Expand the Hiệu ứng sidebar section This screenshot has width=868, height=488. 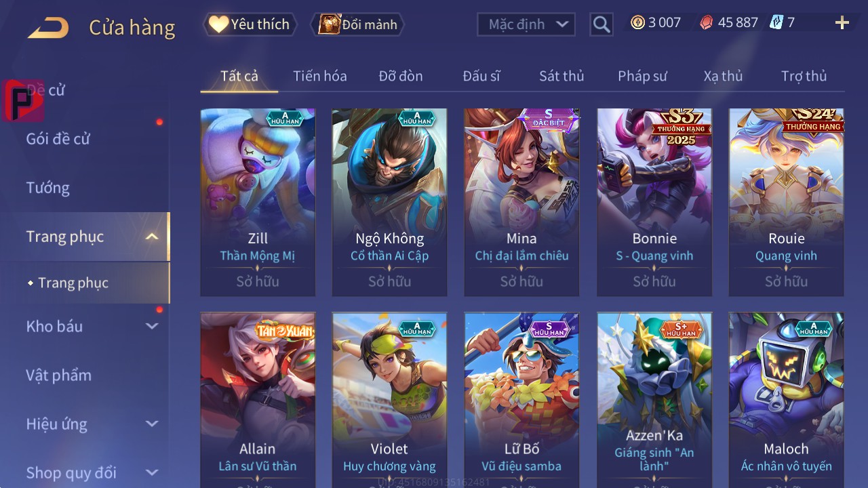152,424
